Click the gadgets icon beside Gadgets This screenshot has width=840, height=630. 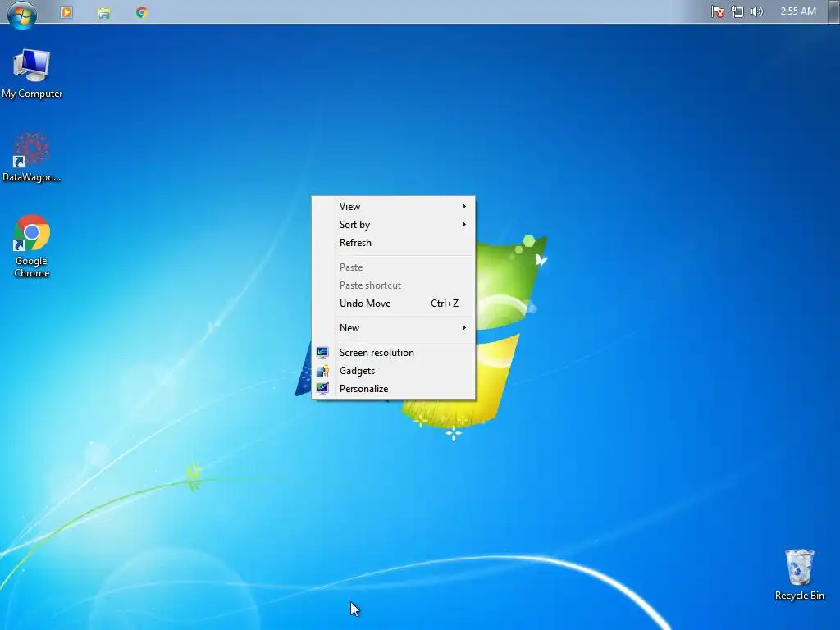pos(322,371)
